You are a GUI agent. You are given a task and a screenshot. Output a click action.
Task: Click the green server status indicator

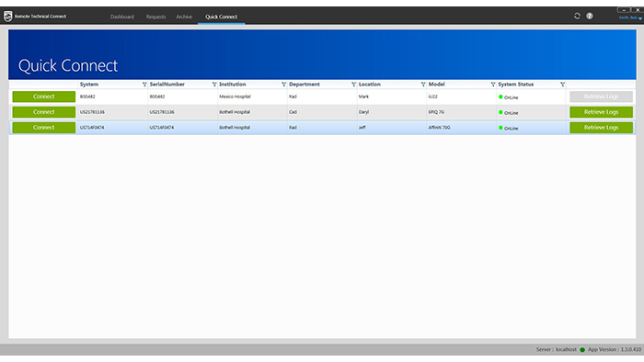(582, 350)
